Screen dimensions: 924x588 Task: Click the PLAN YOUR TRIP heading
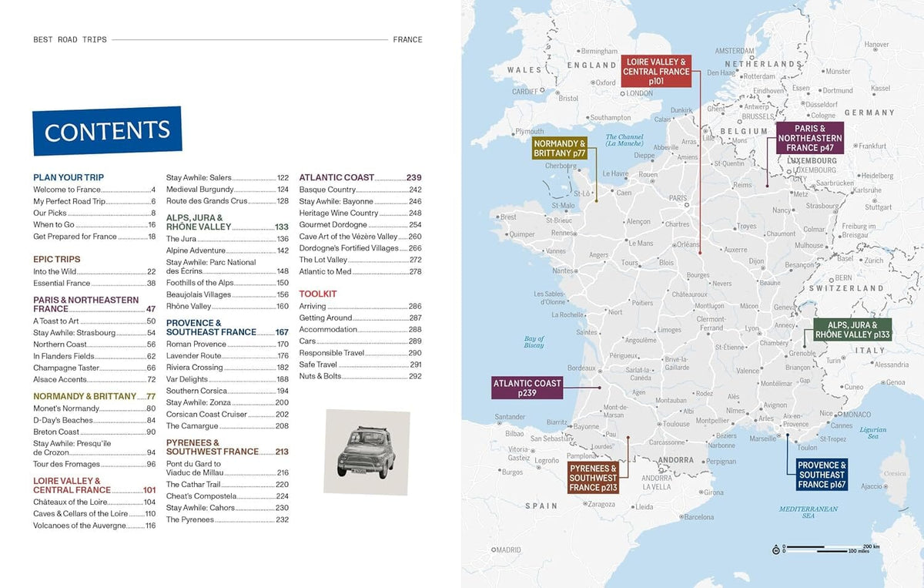coord(69,177)
